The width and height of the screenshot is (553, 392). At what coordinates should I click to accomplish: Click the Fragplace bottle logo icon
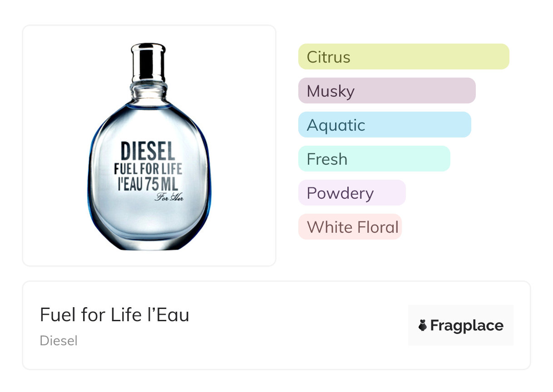pyautogui.click(x=423, y=325)
